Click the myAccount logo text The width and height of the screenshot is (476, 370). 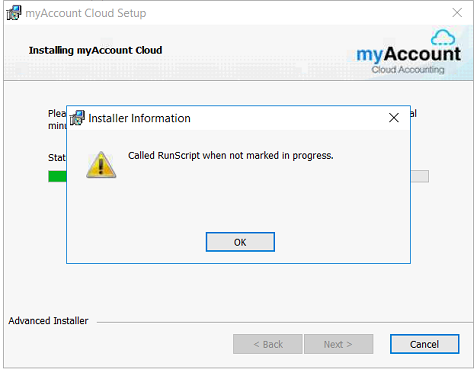coord(408,54)
